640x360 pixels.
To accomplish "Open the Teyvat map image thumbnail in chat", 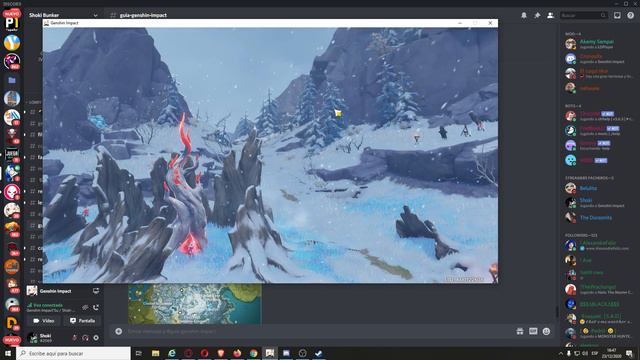I will pyautogui.click(x=195, y=304).
